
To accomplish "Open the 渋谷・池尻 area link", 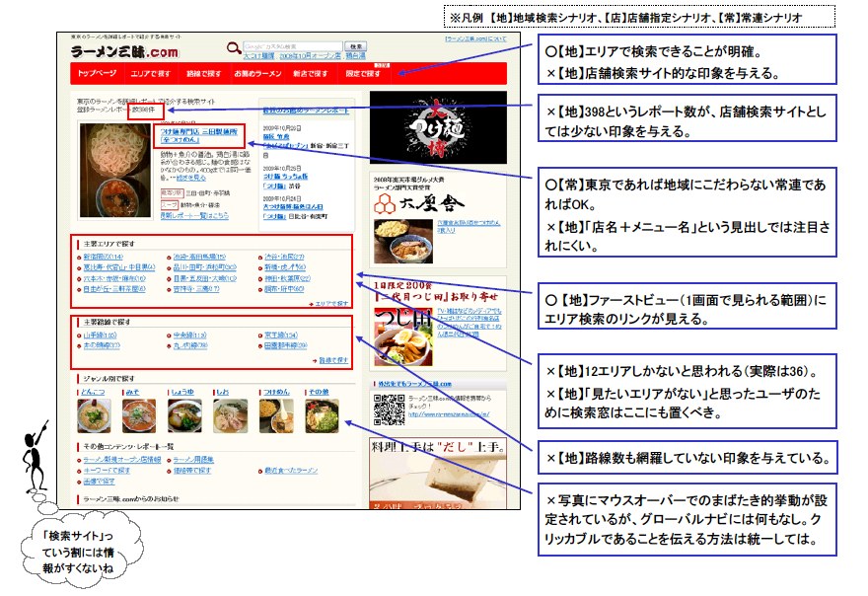I will click(284, 257).
